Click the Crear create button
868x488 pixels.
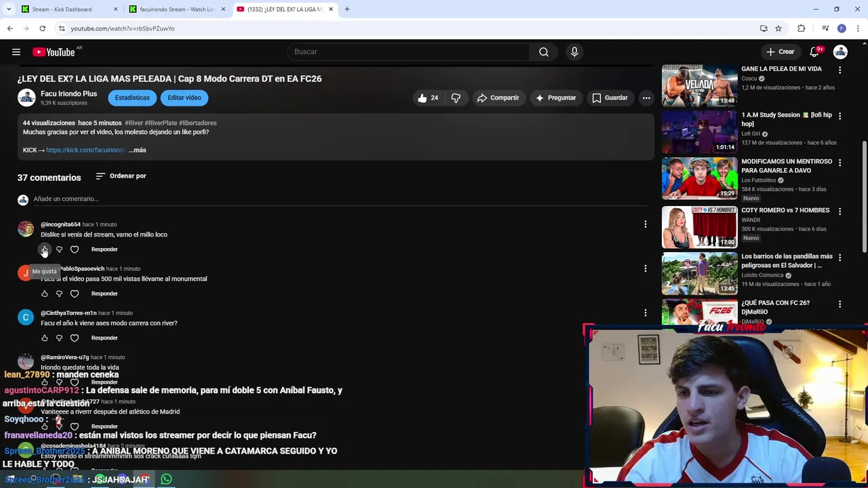(x=780, y=52)
